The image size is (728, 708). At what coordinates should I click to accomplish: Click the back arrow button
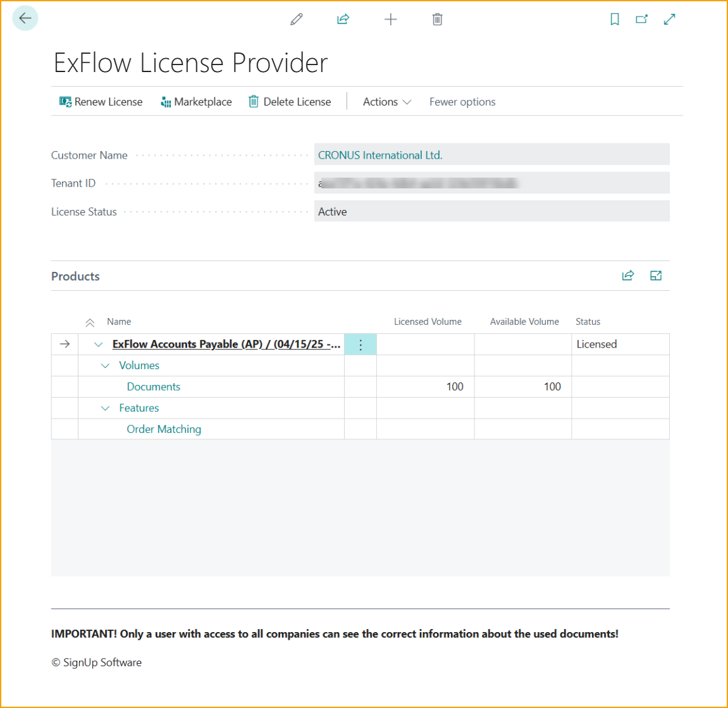[x=25, y=18]
